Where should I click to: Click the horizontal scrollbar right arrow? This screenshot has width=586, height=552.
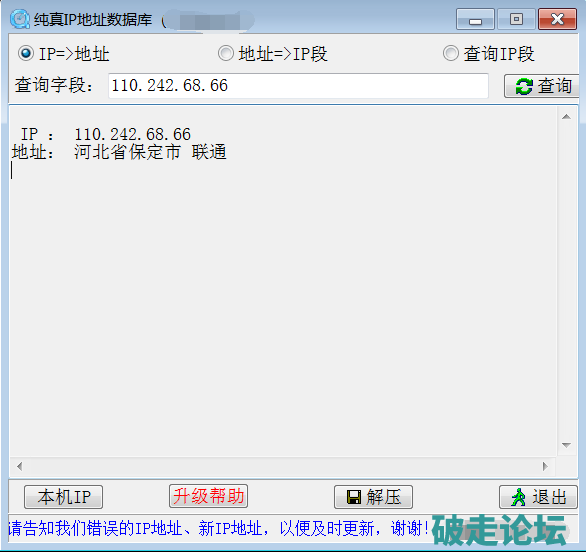(545, 466)
